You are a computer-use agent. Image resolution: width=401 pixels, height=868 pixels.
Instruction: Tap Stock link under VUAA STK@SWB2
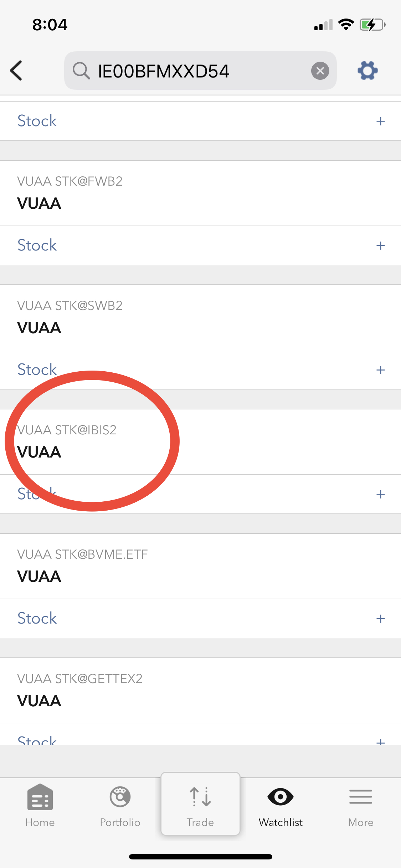pyautogui.click(x=37, y=370)
